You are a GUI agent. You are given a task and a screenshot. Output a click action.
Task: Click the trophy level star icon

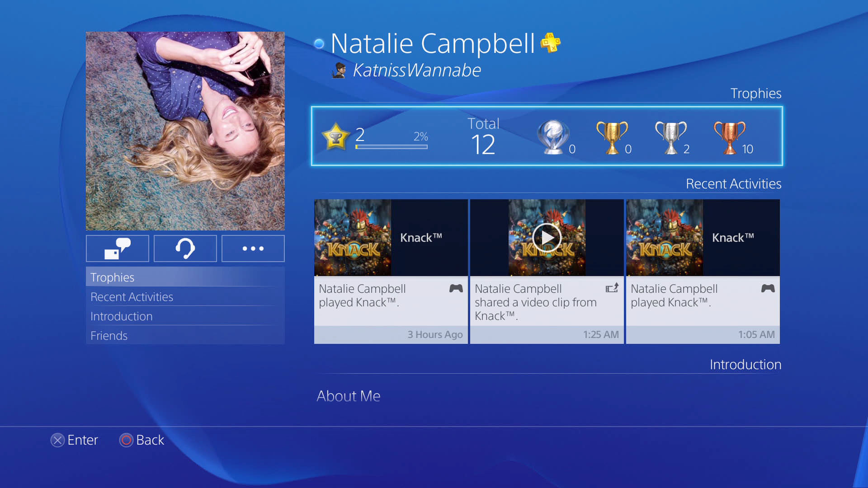point(335,136)
